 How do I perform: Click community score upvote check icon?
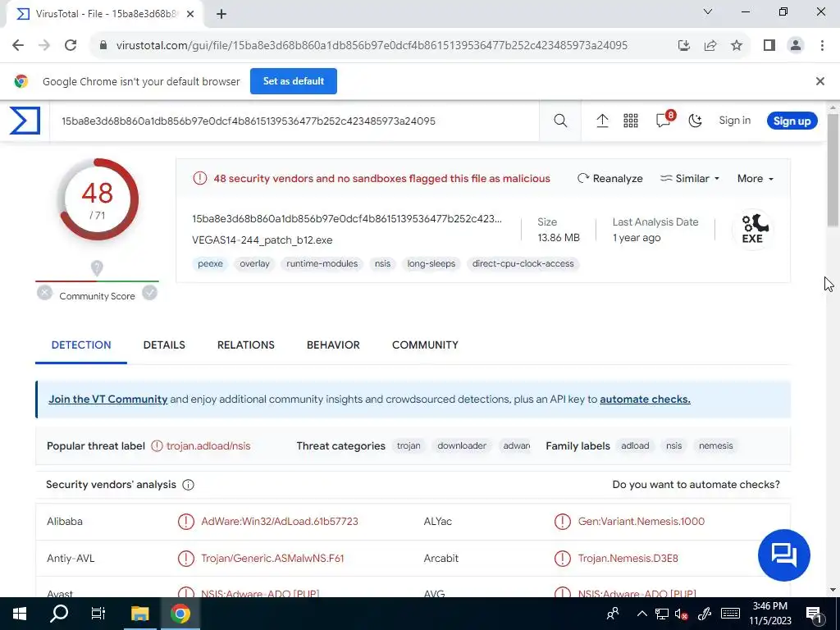point(149,293)
